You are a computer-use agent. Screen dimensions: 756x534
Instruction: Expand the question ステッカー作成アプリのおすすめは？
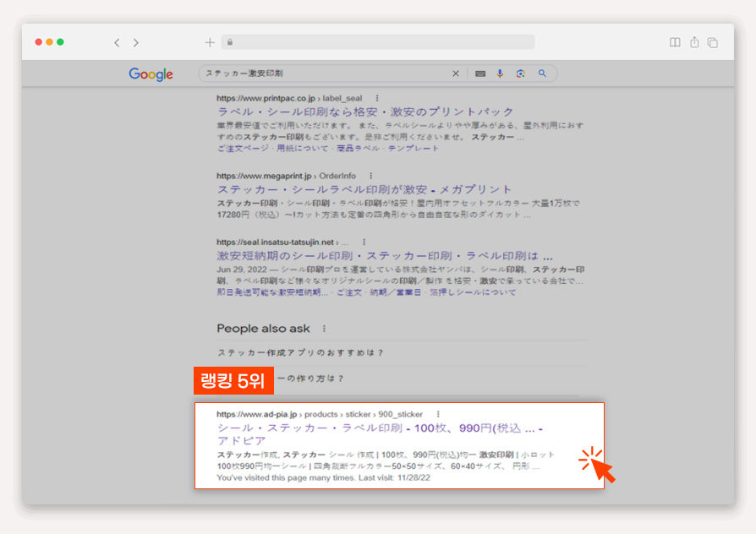point(401,353)
